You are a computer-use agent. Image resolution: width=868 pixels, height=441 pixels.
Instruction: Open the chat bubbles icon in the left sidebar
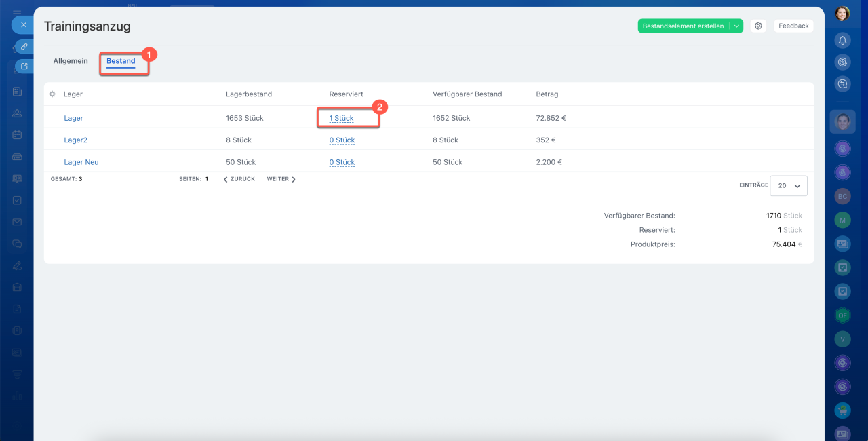17,244
